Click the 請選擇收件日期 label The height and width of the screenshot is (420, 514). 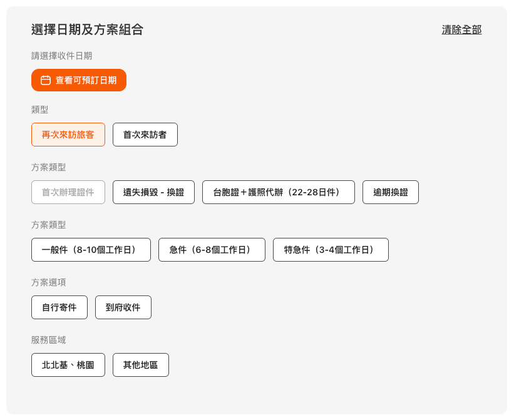(x=62, y=56)
